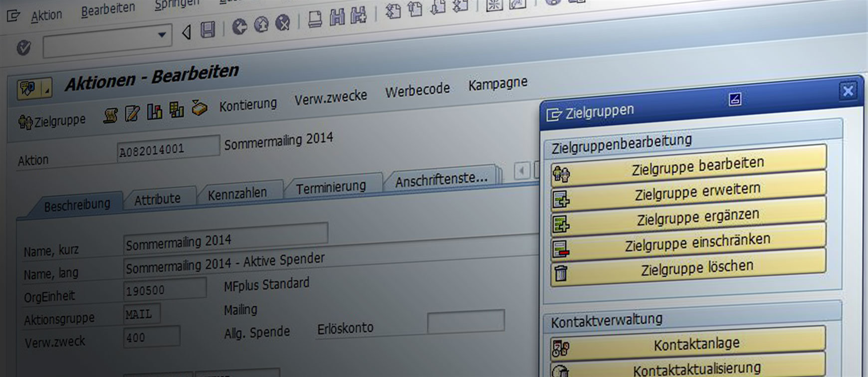Viewport: 868px width, 377px height.
Task: Switch to the Anschriftenste... tab
Action: pos(441,179)
